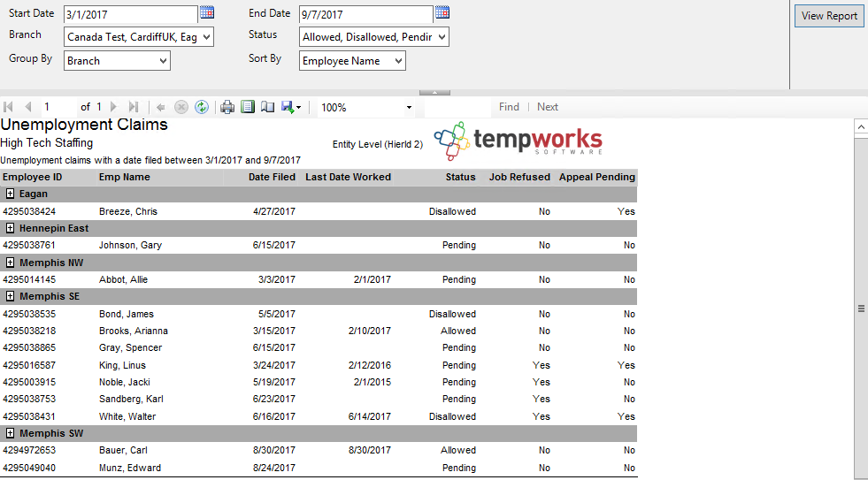Viewport: 868px width, 480px height.
Task: Click employee ID 4295038424
Action: (x=29, y=211)
